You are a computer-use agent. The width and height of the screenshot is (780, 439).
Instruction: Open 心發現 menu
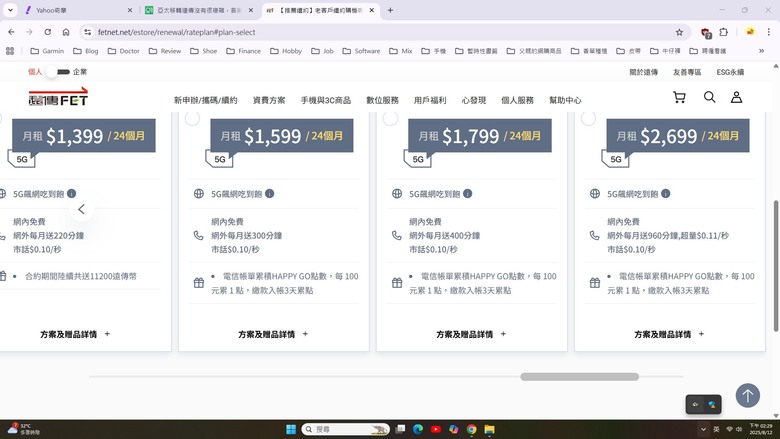[x=474, y=100]
